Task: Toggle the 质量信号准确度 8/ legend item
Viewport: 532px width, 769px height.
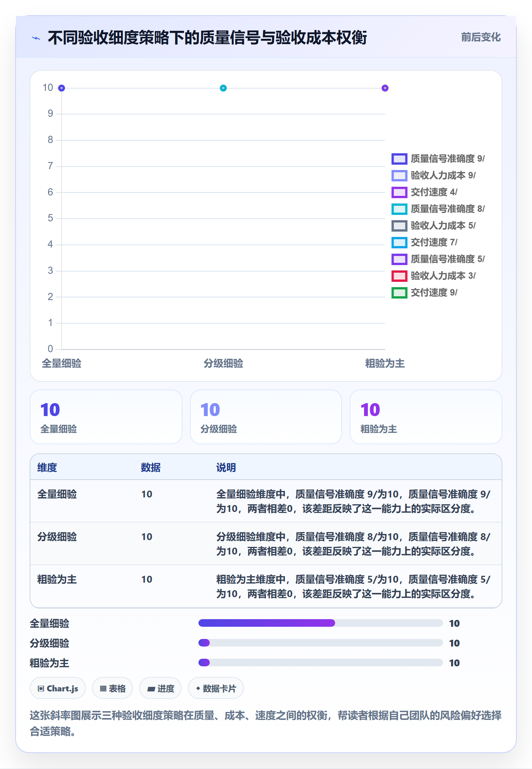Action: [438, 209]
